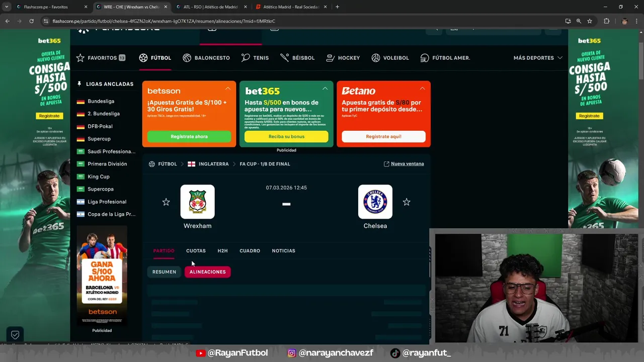Click the Regístrate ahora betsson button
644x362 pixels.
point(189,137)
